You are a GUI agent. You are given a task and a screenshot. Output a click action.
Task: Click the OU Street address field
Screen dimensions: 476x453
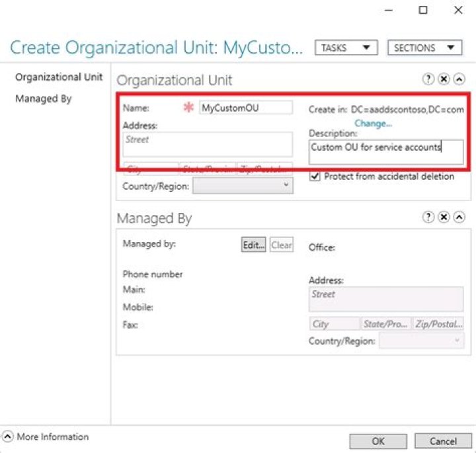pos(208,144)
